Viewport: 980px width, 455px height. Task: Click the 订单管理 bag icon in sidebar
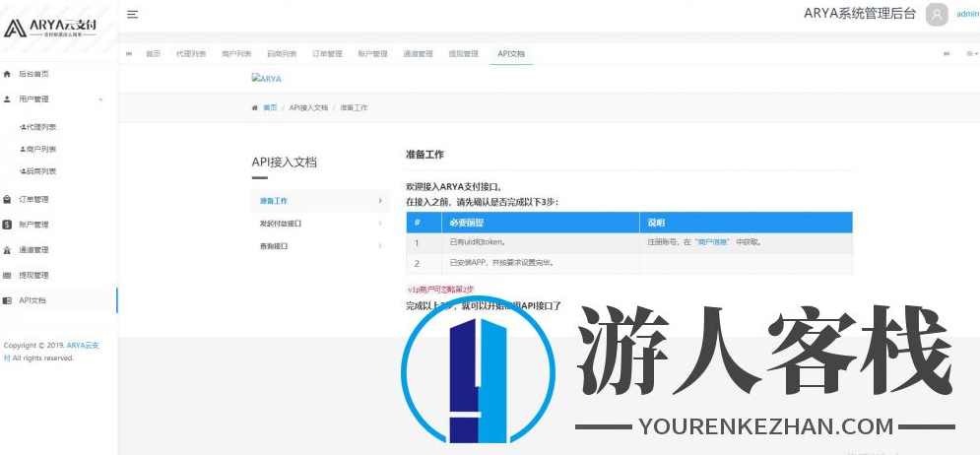tap(8, 199)
